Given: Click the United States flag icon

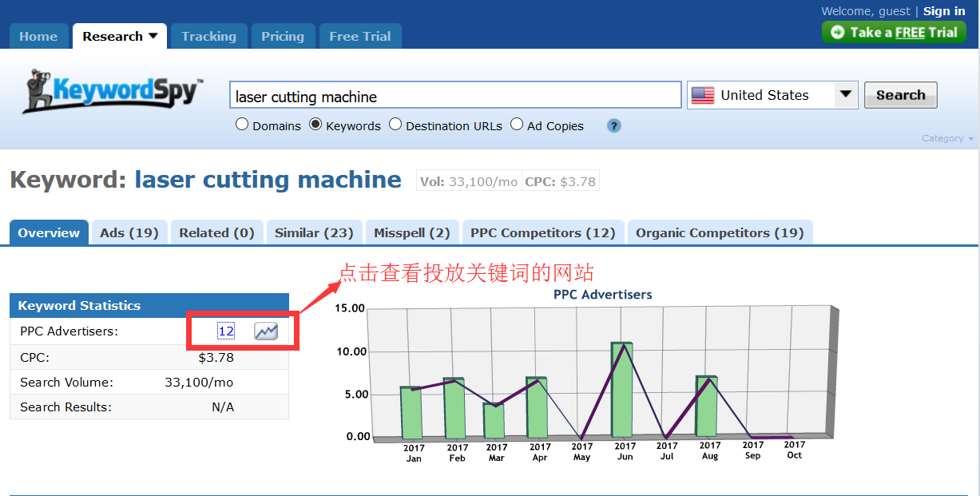Looking at the screenshot, I should point(703,95).
